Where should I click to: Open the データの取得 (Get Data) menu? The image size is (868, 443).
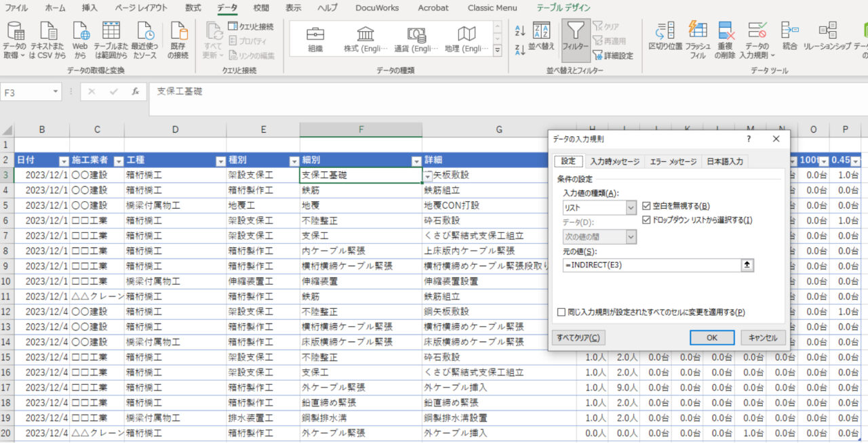click(15, 40)
